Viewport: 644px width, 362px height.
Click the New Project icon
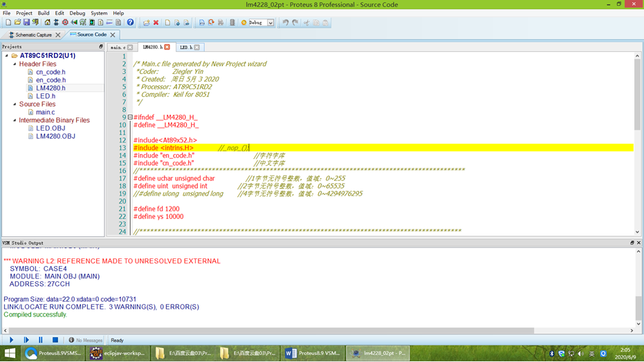(x=8, y=23)
